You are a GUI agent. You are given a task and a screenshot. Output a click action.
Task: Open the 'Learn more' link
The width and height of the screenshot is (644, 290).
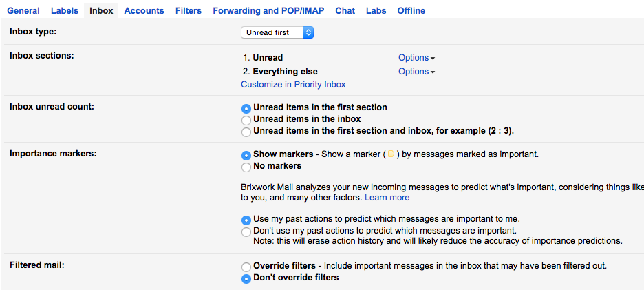[x=387, y=198]
